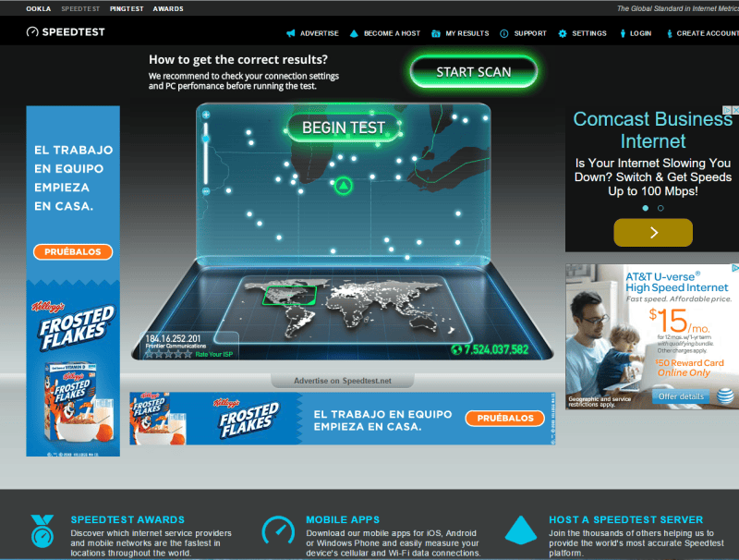Click the Advertise megaphone icon
This screenshot has height=560, width=739.
tap(291, 33)
